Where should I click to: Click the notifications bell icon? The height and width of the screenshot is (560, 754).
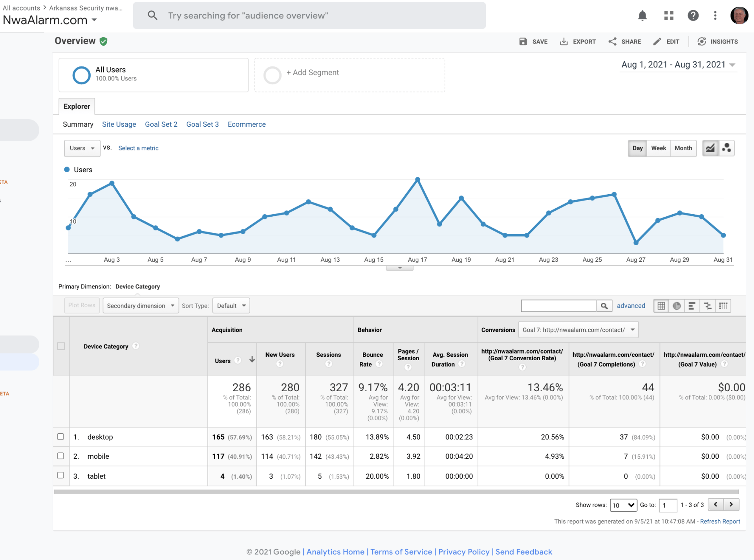pyautogui.click(x=642, y=16)
